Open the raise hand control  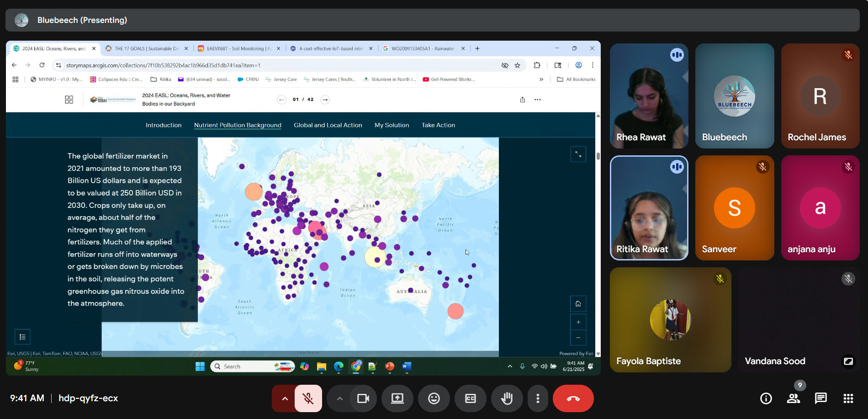click(507, 398)
